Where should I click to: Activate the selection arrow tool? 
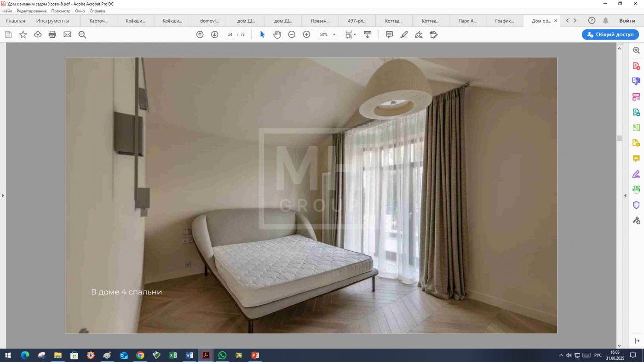click(262, 34)
